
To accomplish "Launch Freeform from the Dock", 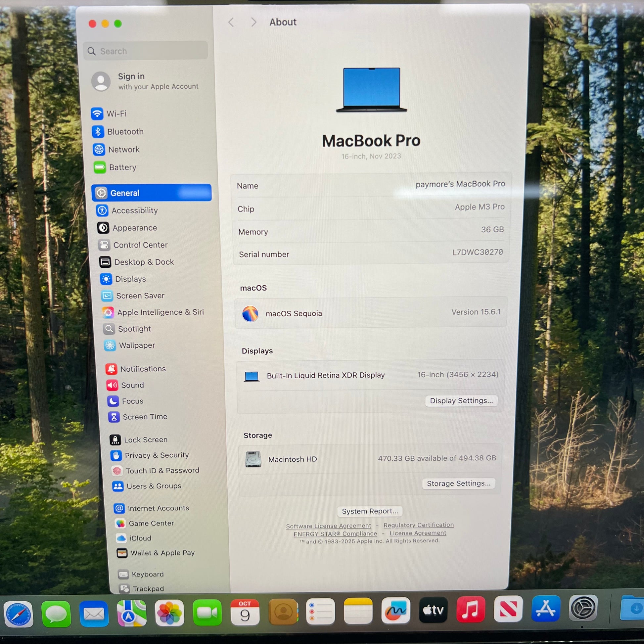I will [x=396, y=611].
